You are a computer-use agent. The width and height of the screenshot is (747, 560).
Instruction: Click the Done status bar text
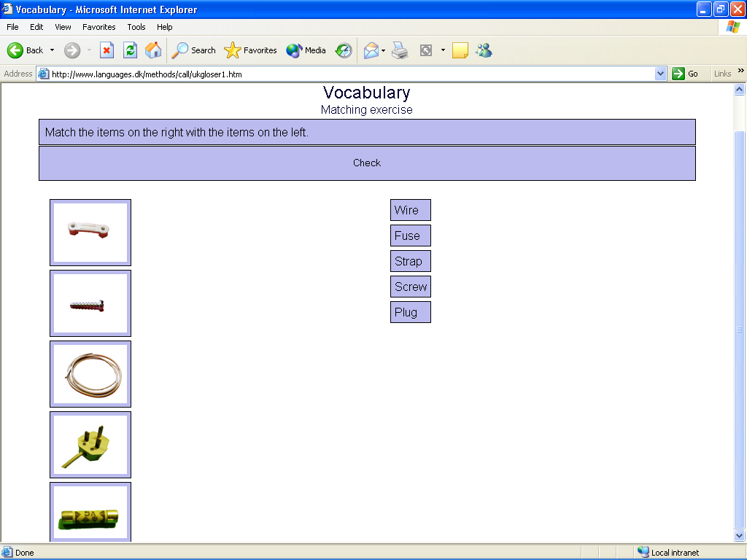pyautogui.click(x=25, y=553)
